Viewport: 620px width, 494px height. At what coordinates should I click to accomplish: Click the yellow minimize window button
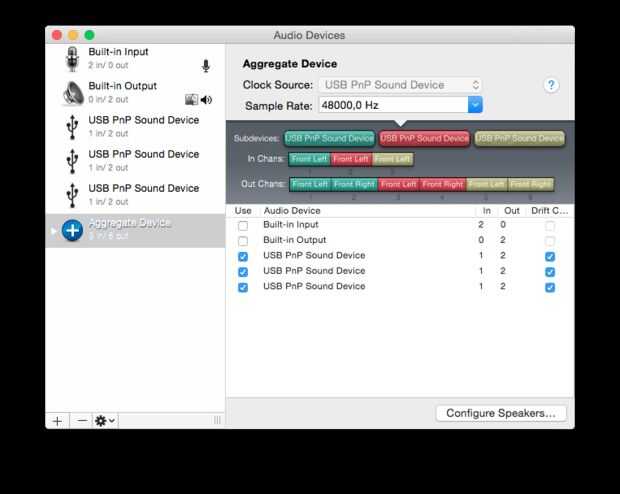click(73, 35)
